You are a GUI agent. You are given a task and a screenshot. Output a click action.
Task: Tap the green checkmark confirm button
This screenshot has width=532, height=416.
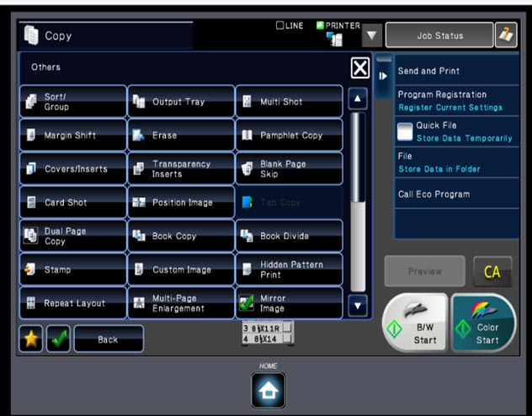[58, 339]
